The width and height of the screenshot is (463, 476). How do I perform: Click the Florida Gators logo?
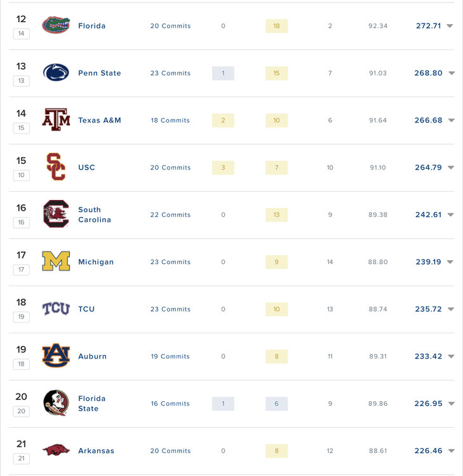click(56, 26)
